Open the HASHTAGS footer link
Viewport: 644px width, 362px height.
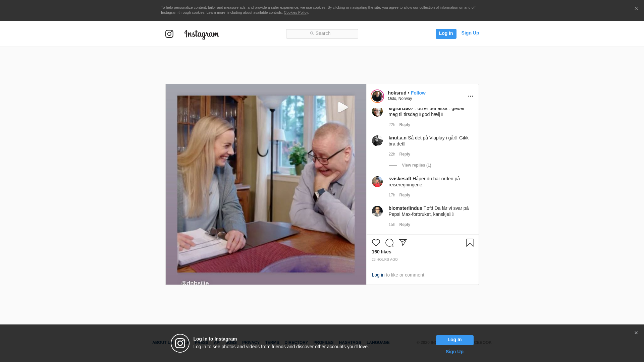coord(350,343)
